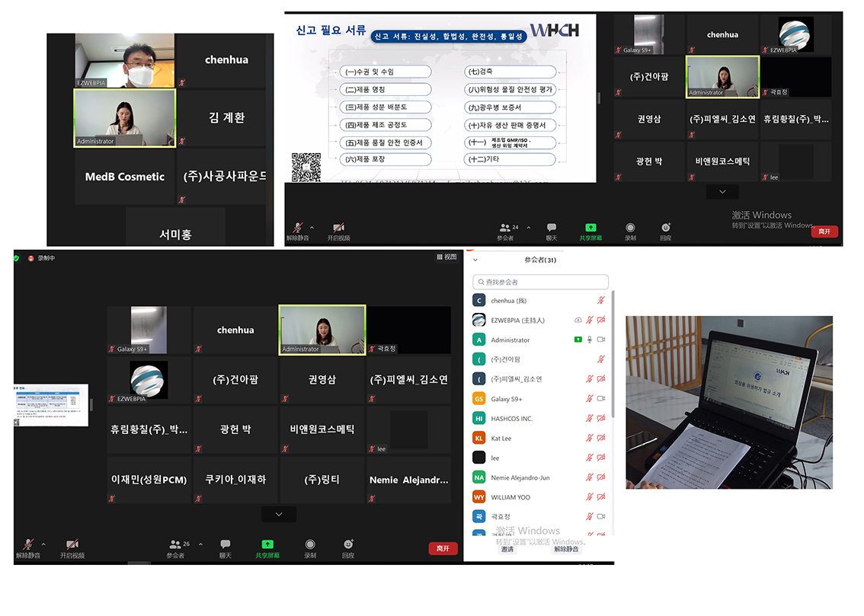The height and width of the screenshot is (616, 864).
Task: Select MedB Cosmetic tile in top-left window
Action: (124, 176)
